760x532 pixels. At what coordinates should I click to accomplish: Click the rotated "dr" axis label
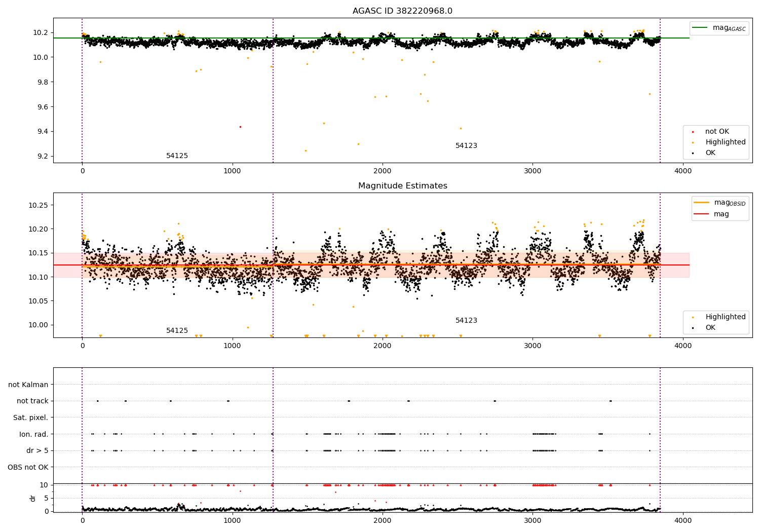[x=33, y=498]
